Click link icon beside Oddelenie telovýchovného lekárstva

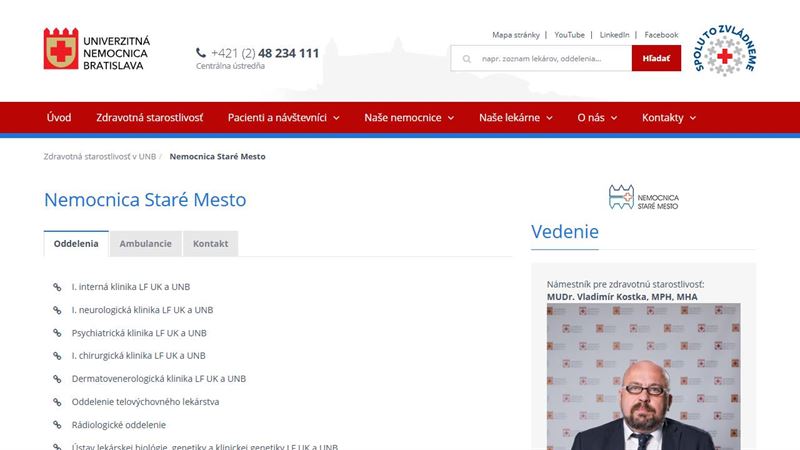click(57, 402)
